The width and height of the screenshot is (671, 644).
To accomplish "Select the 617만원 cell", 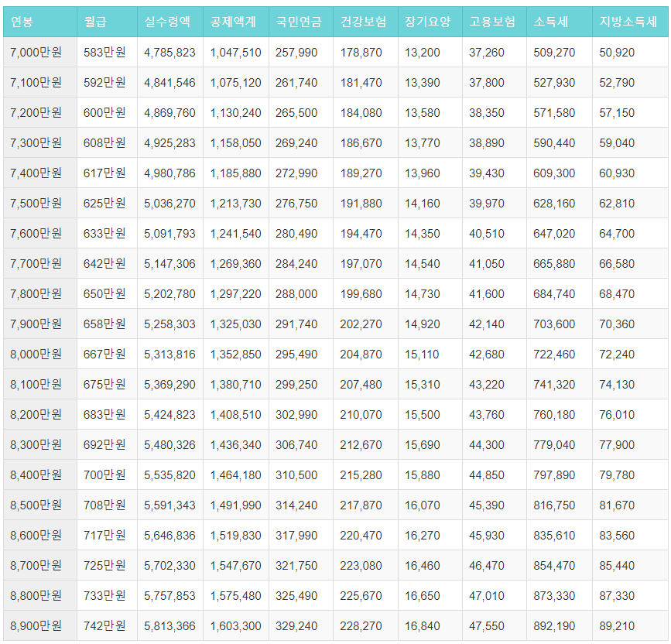I will coord(107,173).
